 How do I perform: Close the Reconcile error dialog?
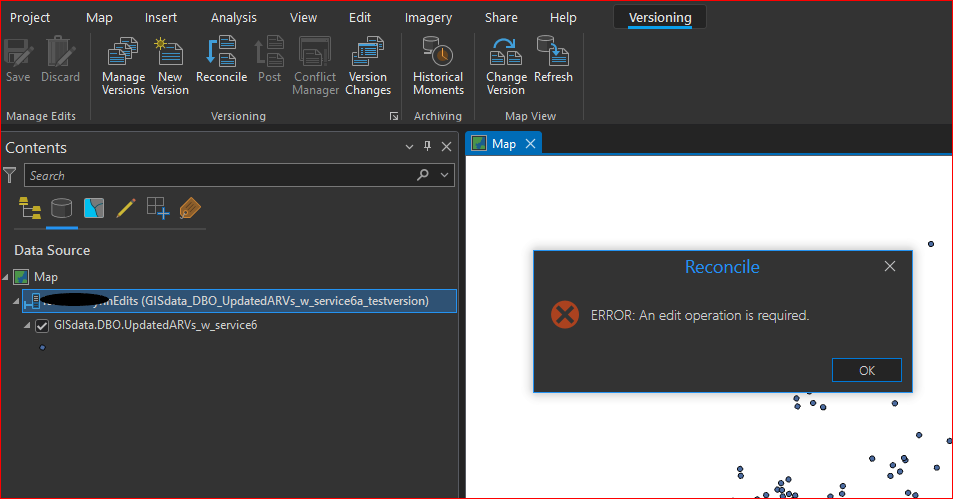[x=890, y=266]
